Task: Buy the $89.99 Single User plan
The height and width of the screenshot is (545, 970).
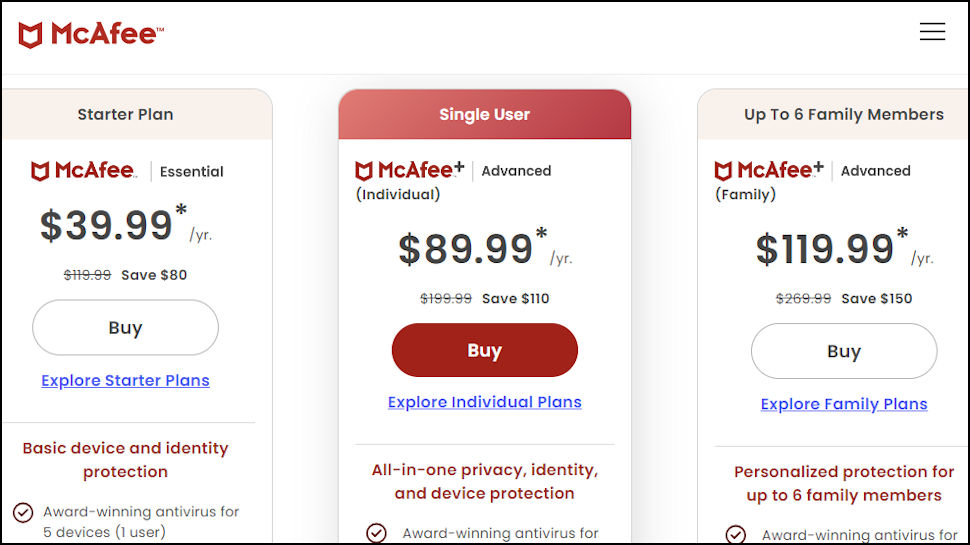Action: (484, 350)
